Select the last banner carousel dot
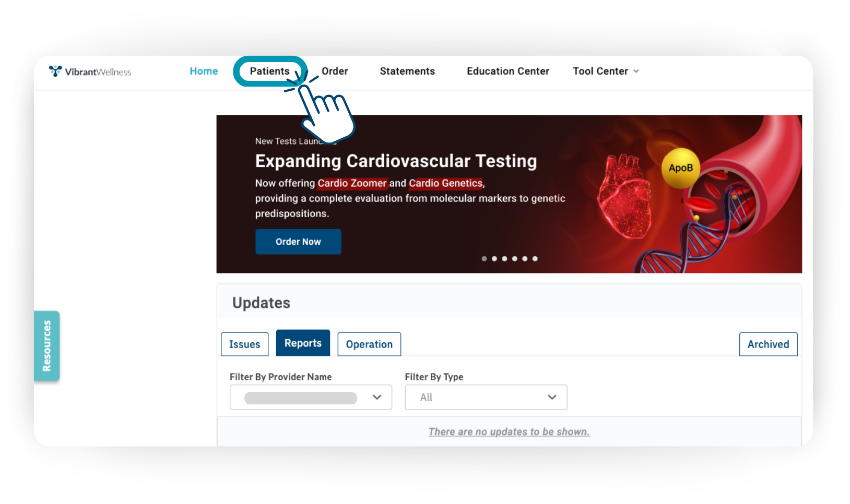The width and height of the screenshot is (850, 504). pyautogui.click(x=535, y=259)
